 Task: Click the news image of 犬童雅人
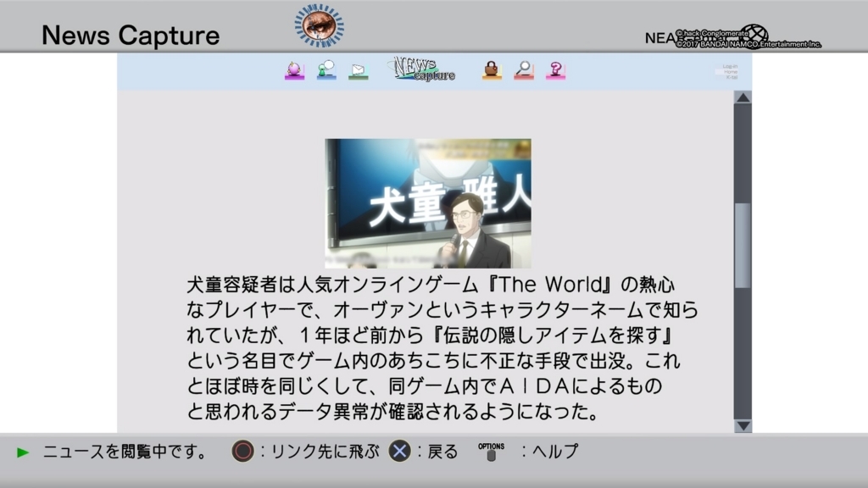(428, 203)
